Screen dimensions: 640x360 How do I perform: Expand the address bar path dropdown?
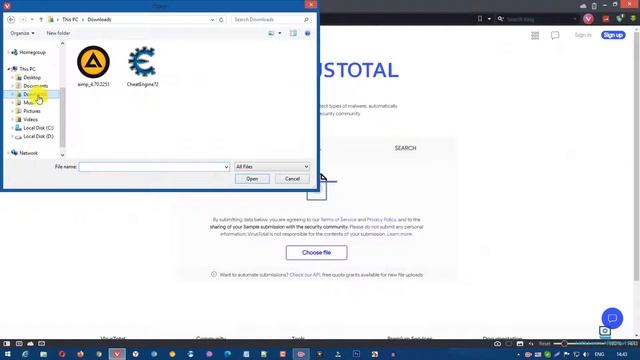212,20
